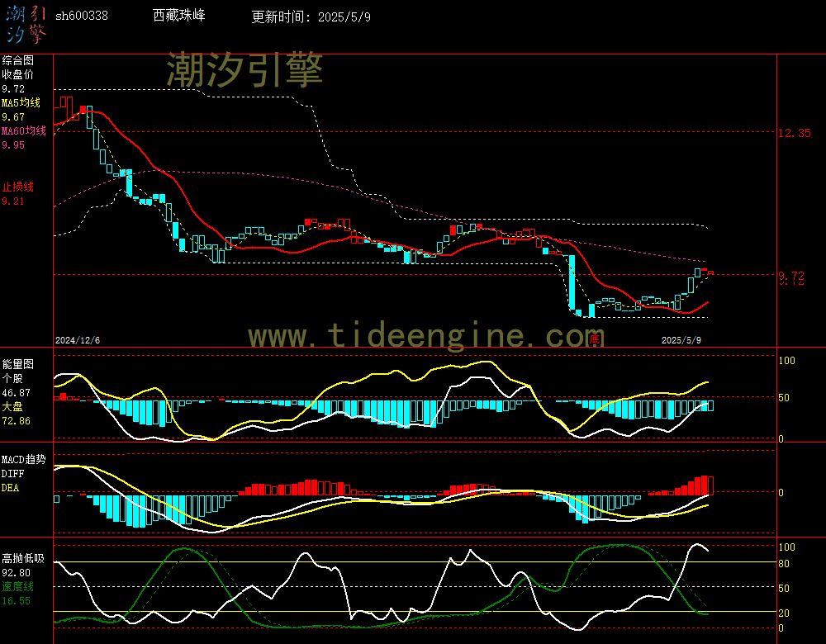Image resolution: width=826 pixels, height=644 pixels.
Task: Click the MA5均线 legend label
Action: pos(21,102)
